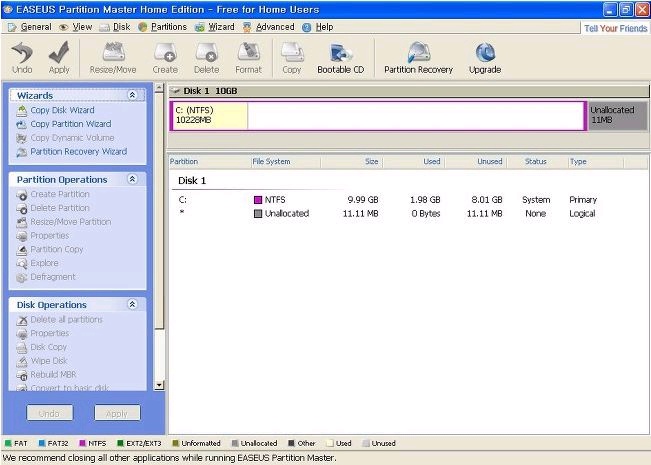
Task: Sort by the File System column header
Action: pos(286,162)
